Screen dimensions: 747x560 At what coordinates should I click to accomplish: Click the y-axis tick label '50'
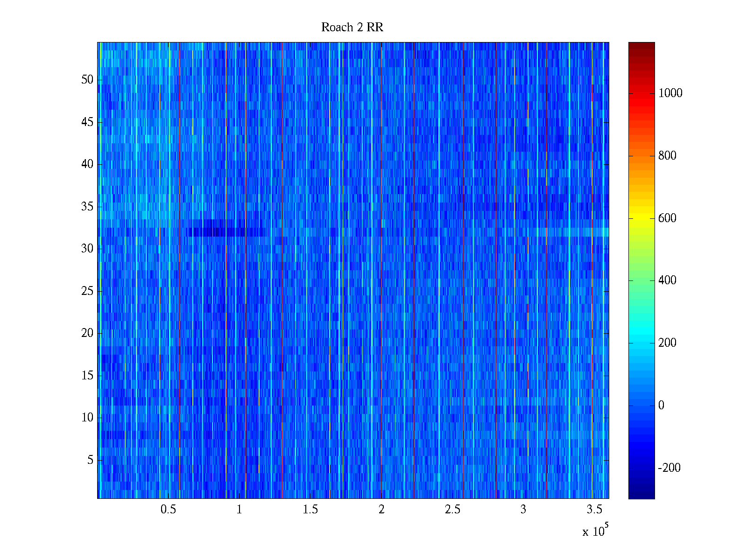(x=87, y=80)
